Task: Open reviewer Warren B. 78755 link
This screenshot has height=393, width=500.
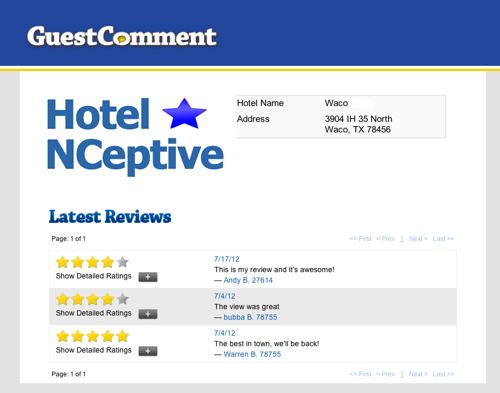Action: click(252, 354)
